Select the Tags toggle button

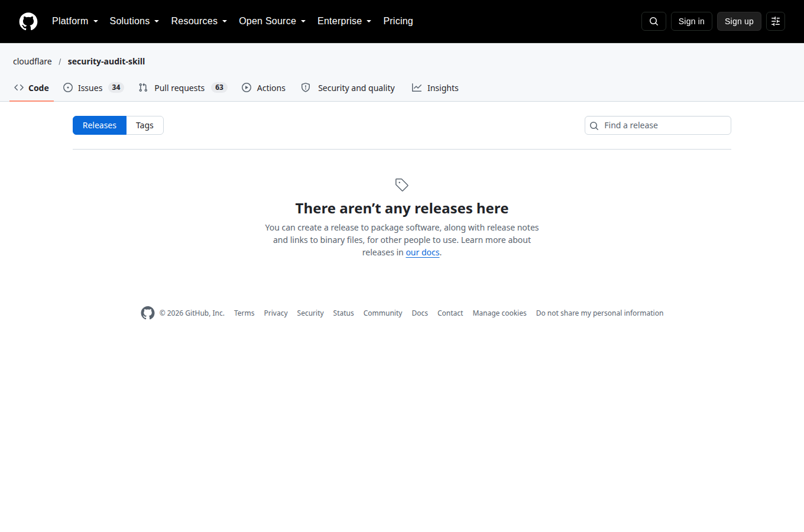(x=145, y=125)
